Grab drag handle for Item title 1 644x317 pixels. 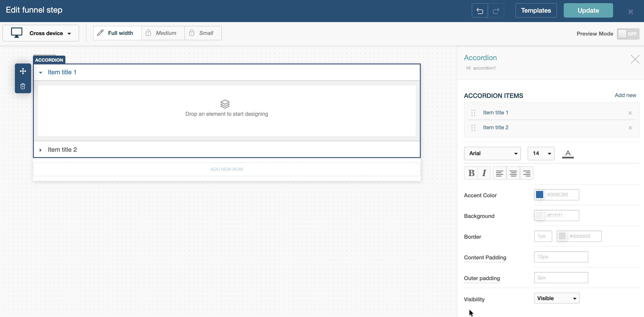pyautogui.click(x=473, y=113)
